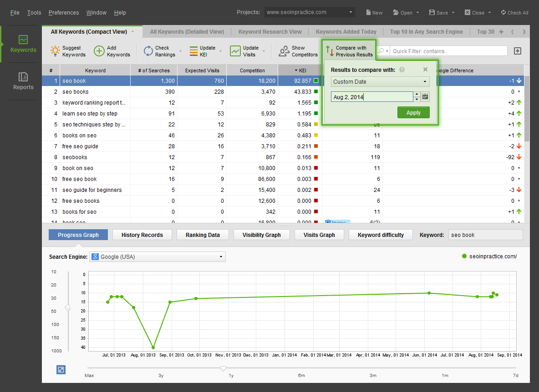Click the Quick Filter contains input field

449,51
